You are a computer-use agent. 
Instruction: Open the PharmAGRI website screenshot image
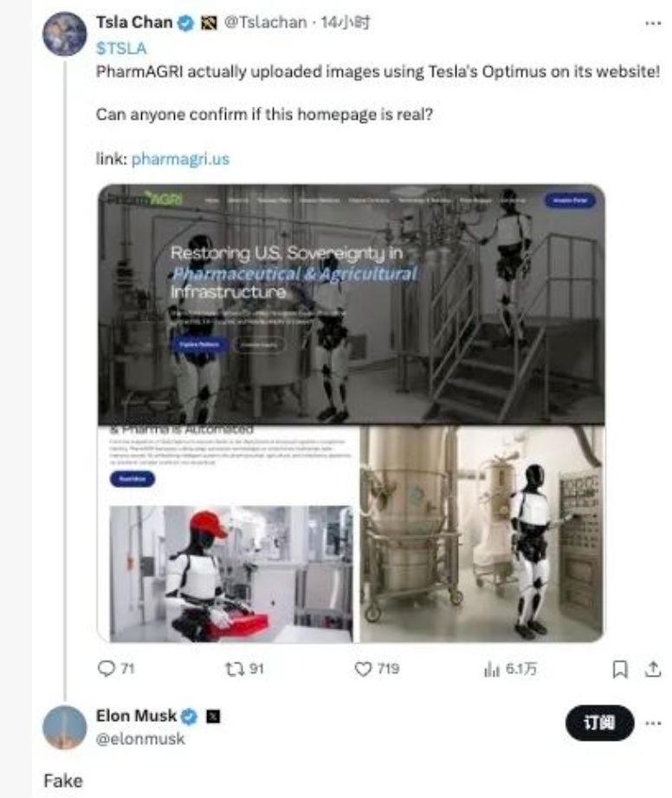tap(351, 412)
